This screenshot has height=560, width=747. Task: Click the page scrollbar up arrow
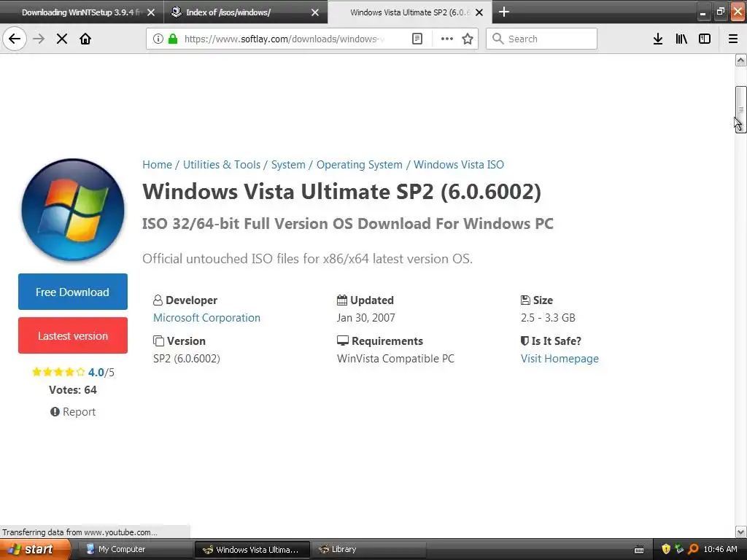click(740, 60)
